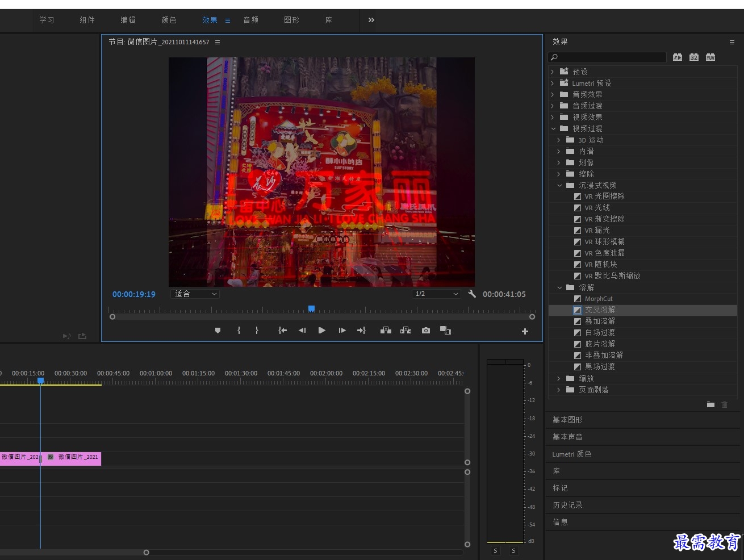Open Effects panel menu icon
Screen dimensions: 744x560
coord(732,42)
